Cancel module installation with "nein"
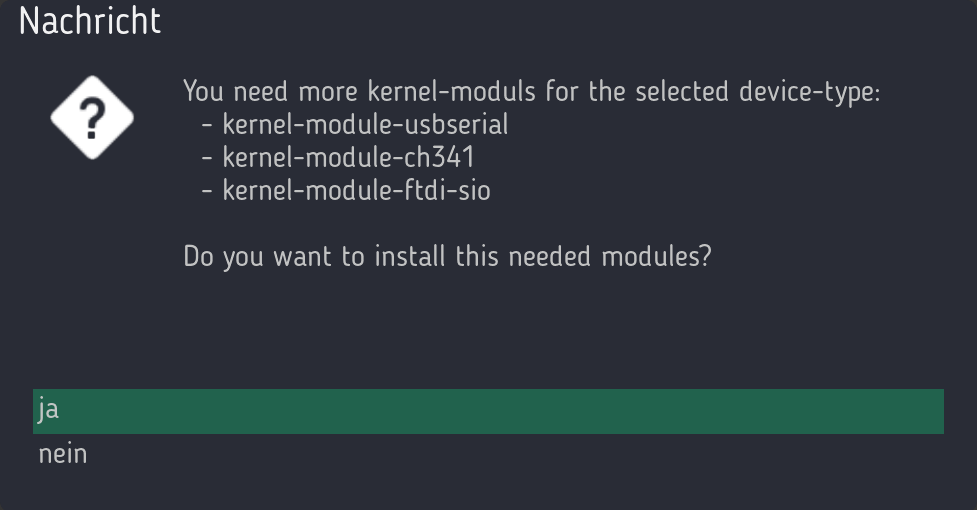Screen dimensions: 977x510 63,455
